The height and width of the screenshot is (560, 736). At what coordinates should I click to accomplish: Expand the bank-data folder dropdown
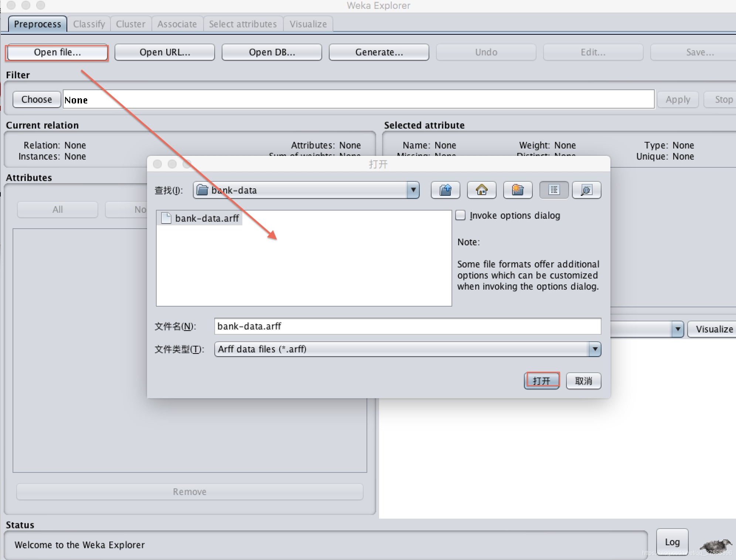413,190
